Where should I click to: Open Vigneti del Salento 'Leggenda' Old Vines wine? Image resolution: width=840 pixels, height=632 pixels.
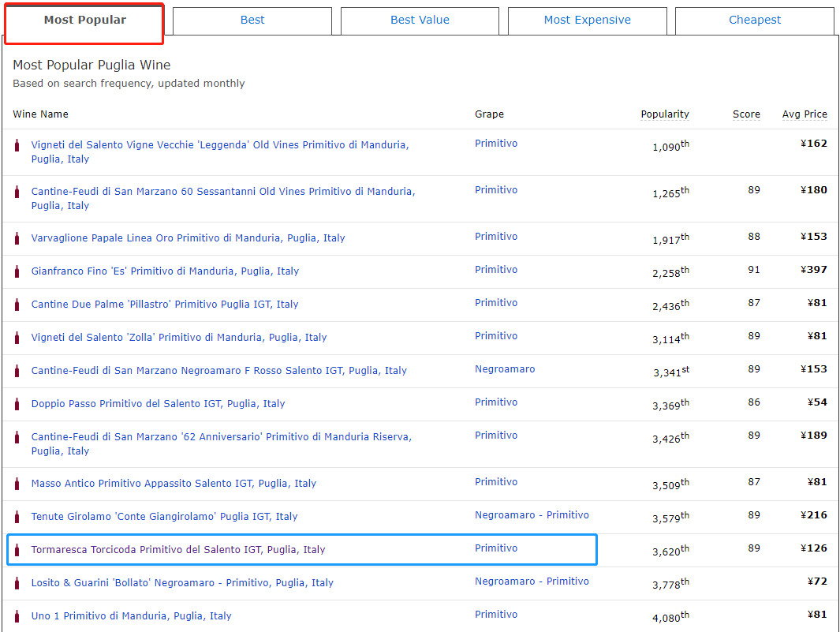(220, 151)
